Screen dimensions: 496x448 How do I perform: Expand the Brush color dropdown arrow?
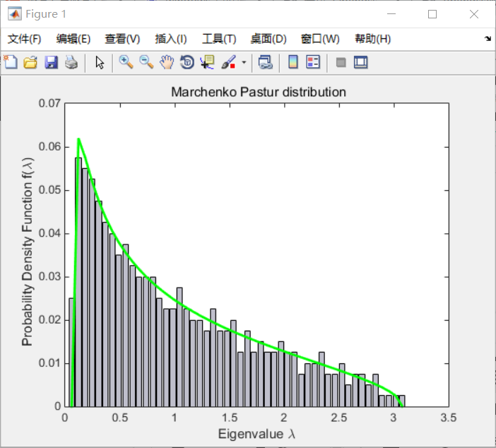click(244, 62)
